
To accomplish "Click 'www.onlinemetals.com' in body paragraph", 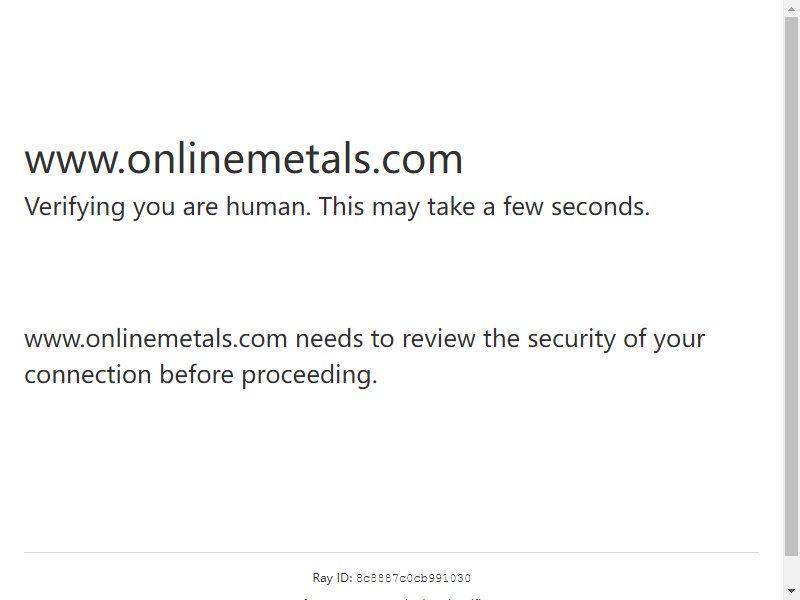I will 156,339.
